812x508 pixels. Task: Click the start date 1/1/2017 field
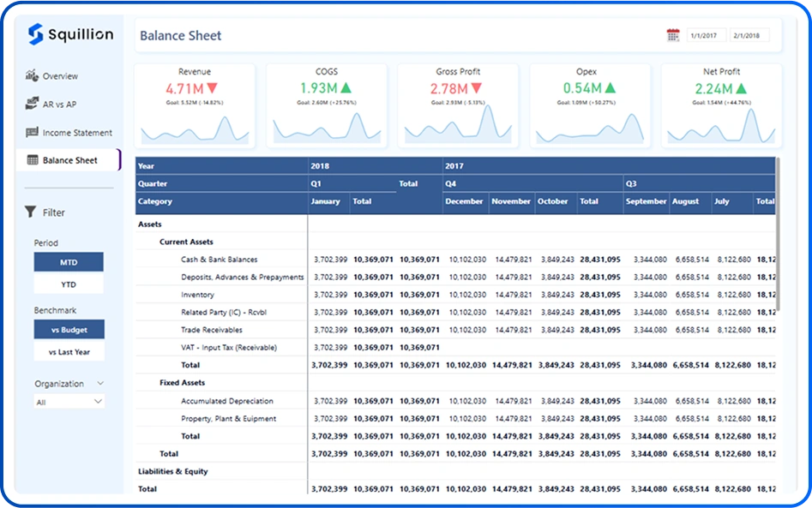706,35
